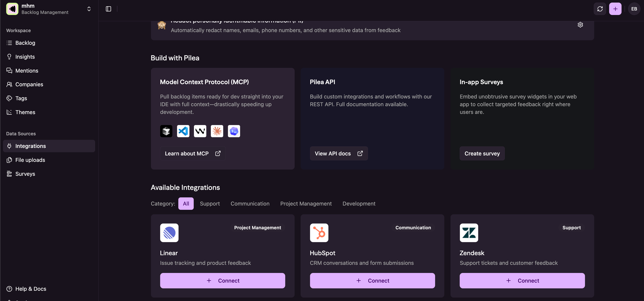Click the Support badge on Zendesk card
The width and height of the screenshot is (644, 301).
tap(572, 228)
